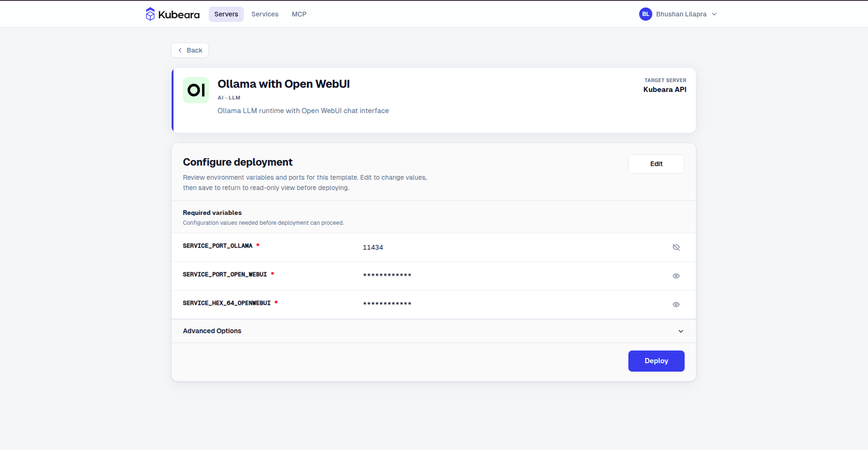Click the BL user avatar
Viewport: 868px width, 450px height.
tap(646, 14)
